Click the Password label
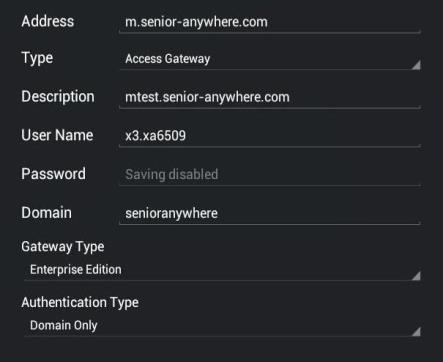This screenshot has width=443, height=362. 53,174
